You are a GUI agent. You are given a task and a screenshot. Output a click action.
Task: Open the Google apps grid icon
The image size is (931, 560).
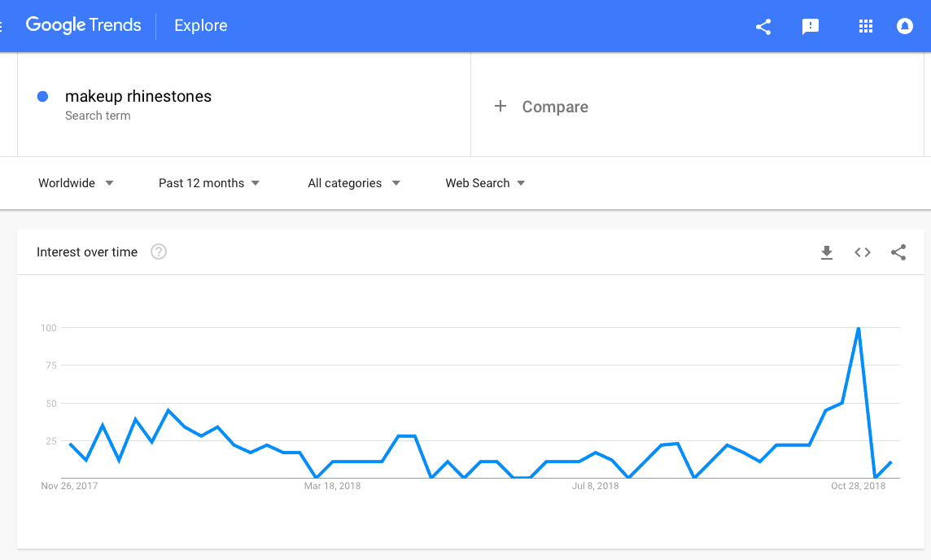[x=866, y=26]
